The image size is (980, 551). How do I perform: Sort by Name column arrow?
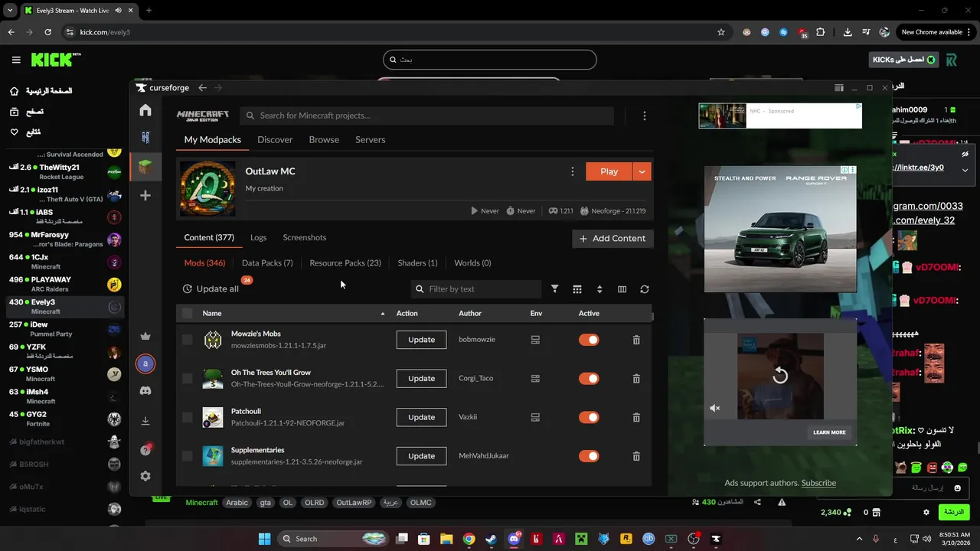click(383, 313)
